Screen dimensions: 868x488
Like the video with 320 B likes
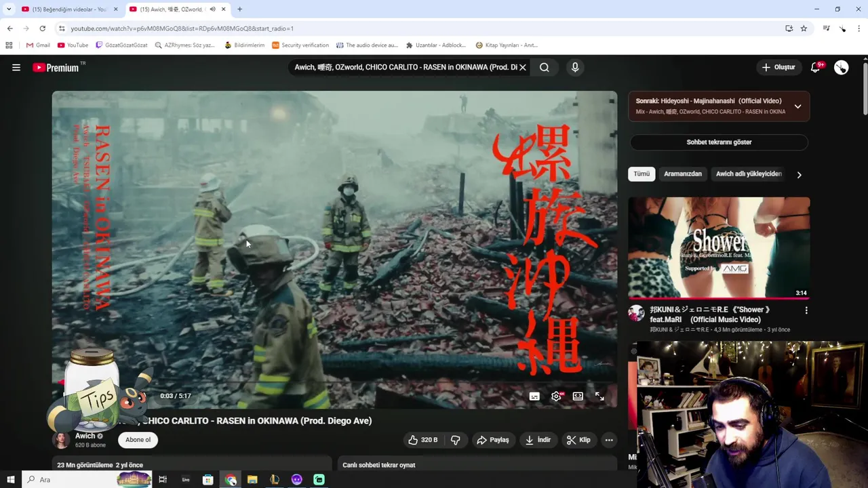[x=422, y=440]
